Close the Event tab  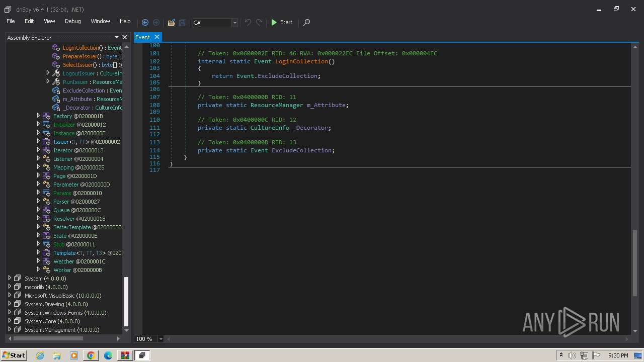[x=157, y=37]
